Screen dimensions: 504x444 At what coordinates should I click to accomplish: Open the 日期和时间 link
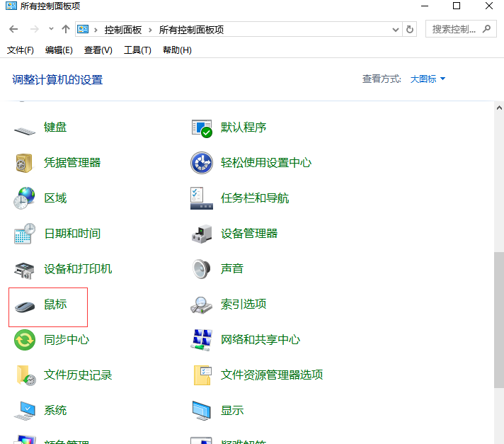click(72, 234)
